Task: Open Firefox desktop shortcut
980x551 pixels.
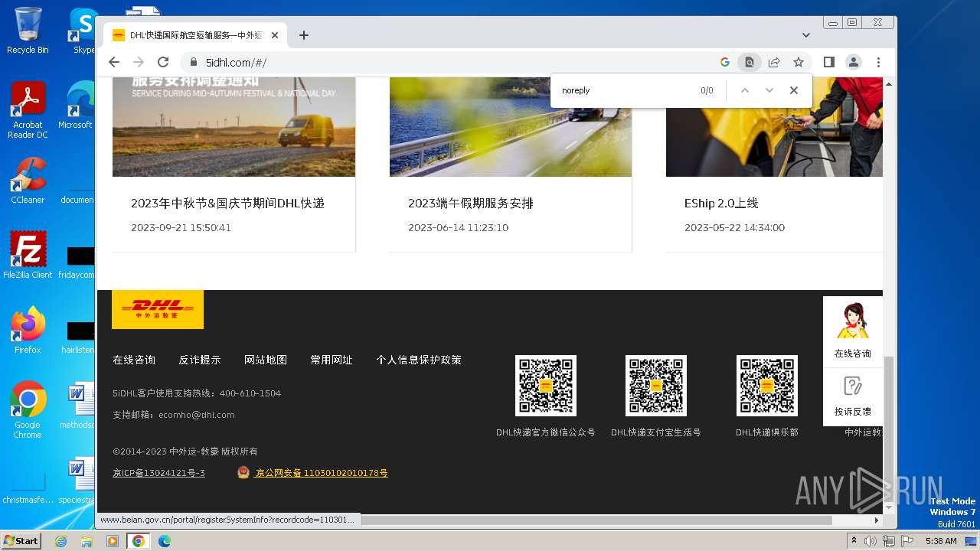Action: click(x=28, y=330)
